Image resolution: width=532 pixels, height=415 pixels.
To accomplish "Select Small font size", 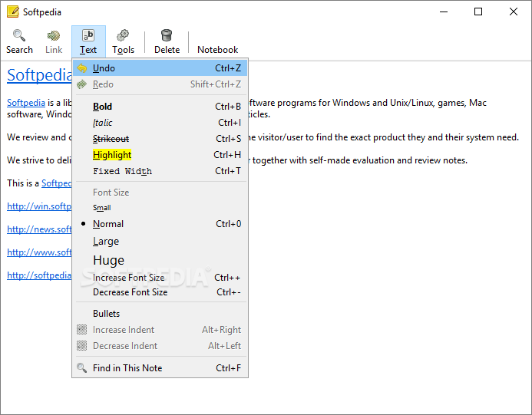I will click(x=160, y=207).
